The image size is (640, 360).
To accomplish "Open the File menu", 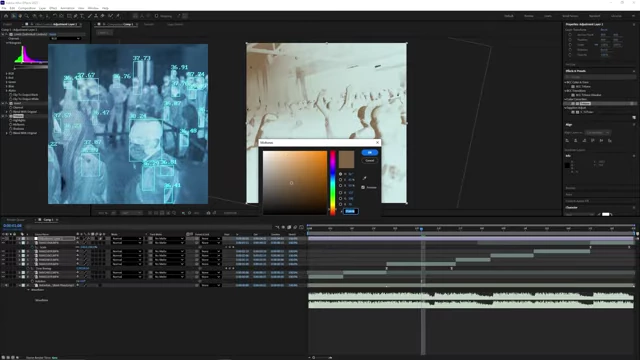I will [x=4, y=8].
